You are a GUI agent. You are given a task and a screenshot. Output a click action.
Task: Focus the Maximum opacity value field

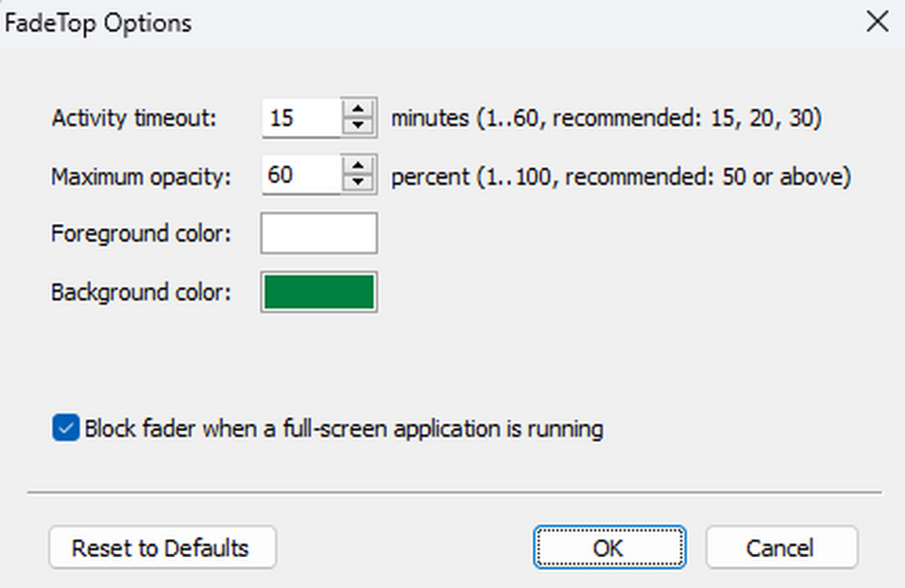[301, 176]
